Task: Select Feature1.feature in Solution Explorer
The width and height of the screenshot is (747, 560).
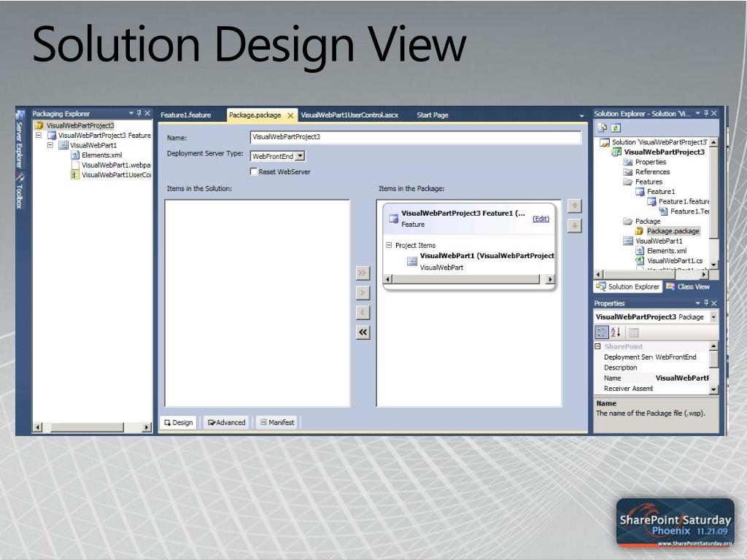Action: click(684, 201)
